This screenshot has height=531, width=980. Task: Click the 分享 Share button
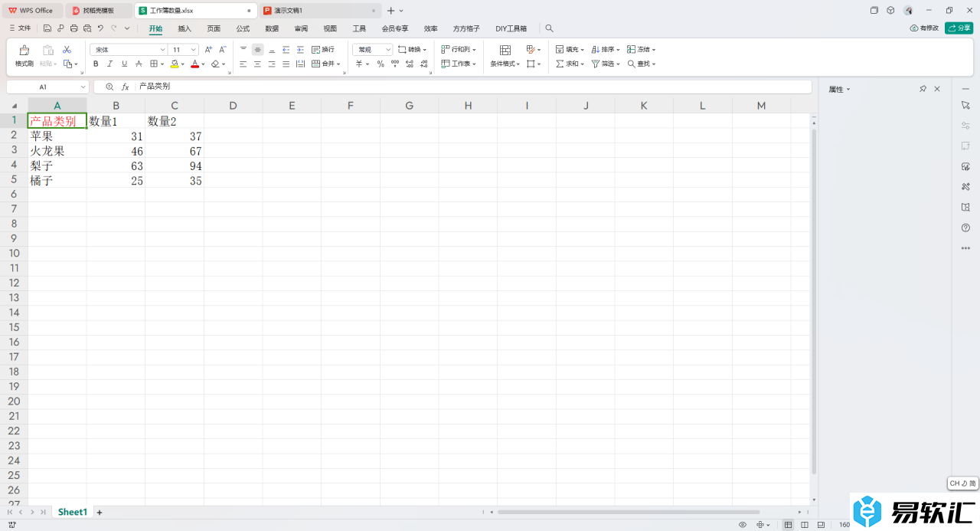959,28
